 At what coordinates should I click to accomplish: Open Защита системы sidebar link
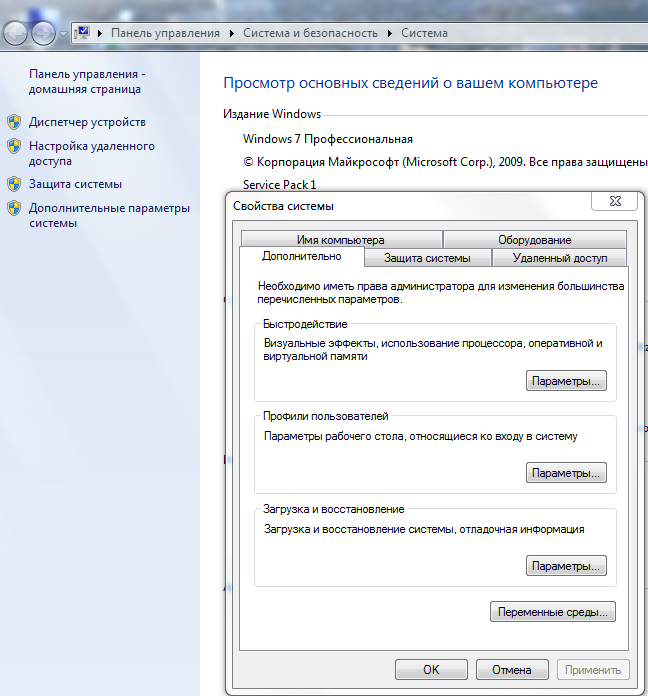click(75, 184)
